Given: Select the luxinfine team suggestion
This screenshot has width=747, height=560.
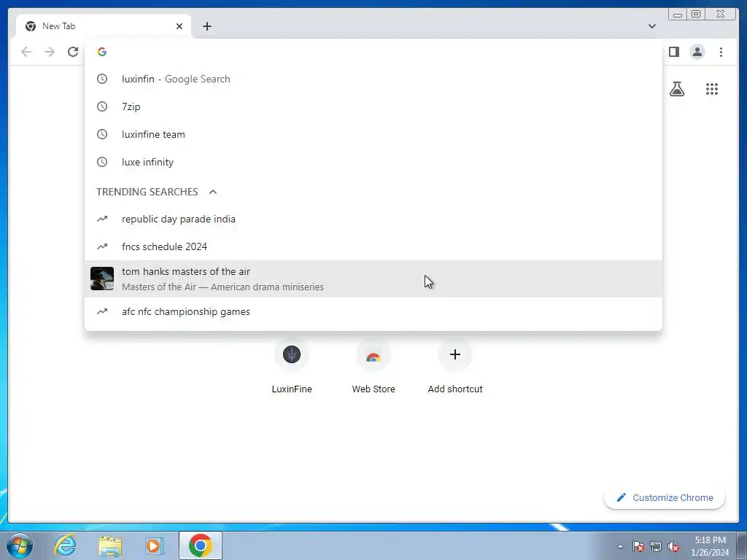Looking at the screenshot, I should pyautogui.click(x=373, y=134).
